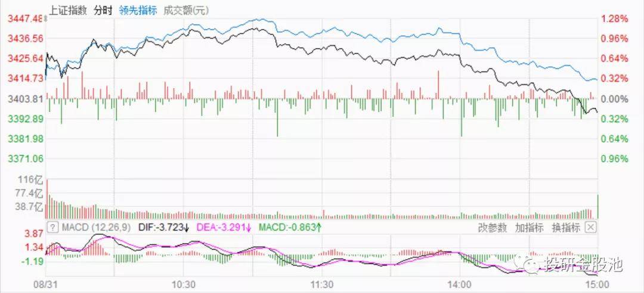The height and width of the screenshot is (293, 644).
Task: Open the 改参数 settings link
Action: pyautogui.click(x=493, y=227)
